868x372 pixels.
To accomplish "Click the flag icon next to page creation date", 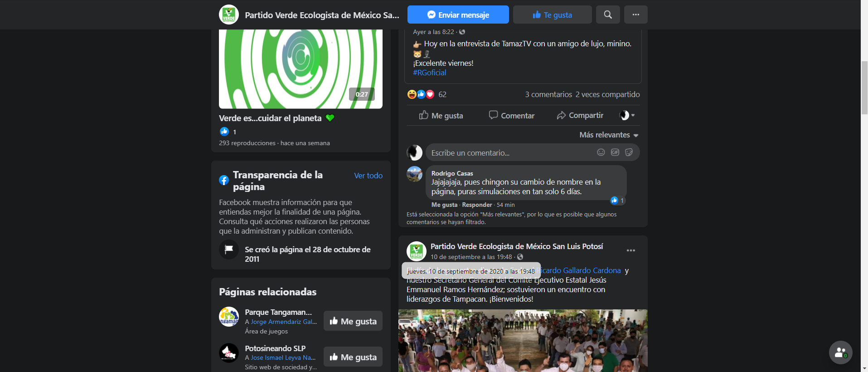I will point(229,250).
